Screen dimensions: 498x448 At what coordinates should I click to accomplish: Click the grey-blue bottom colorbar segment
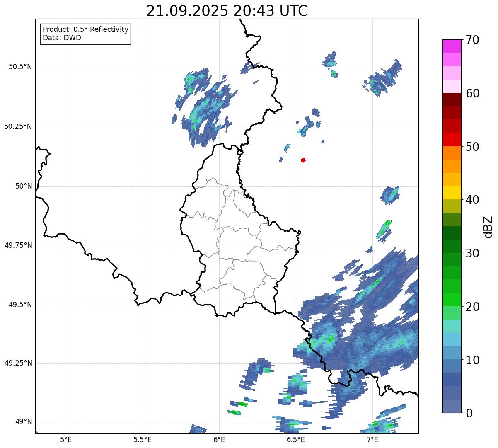[452, 406]
